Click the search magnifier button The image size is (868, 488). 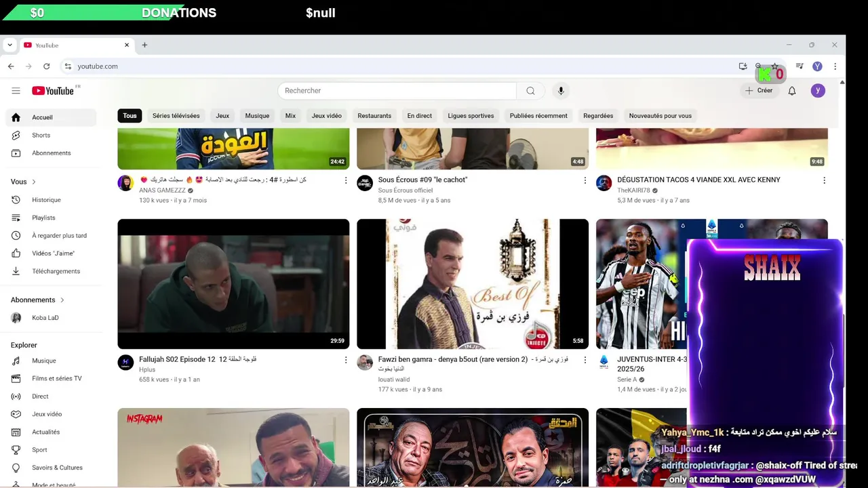point(530,91)
